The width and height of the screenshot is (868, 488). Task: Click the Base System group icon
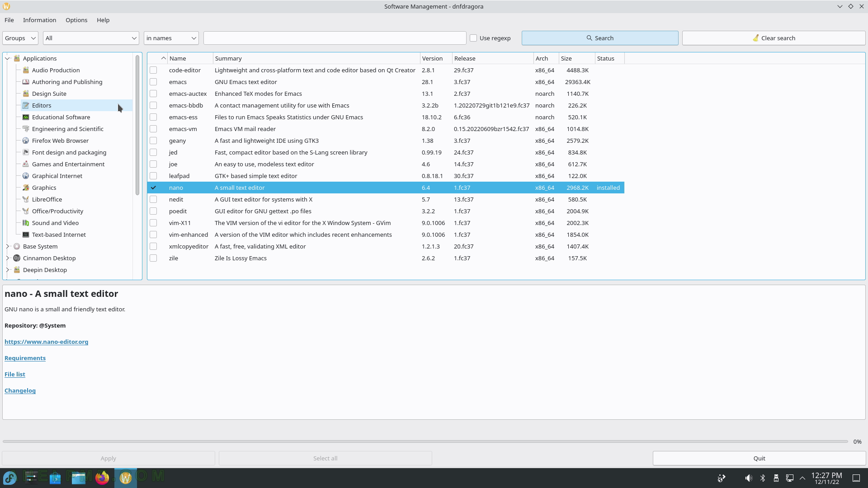pyautogui.click(x=17, y=246)
